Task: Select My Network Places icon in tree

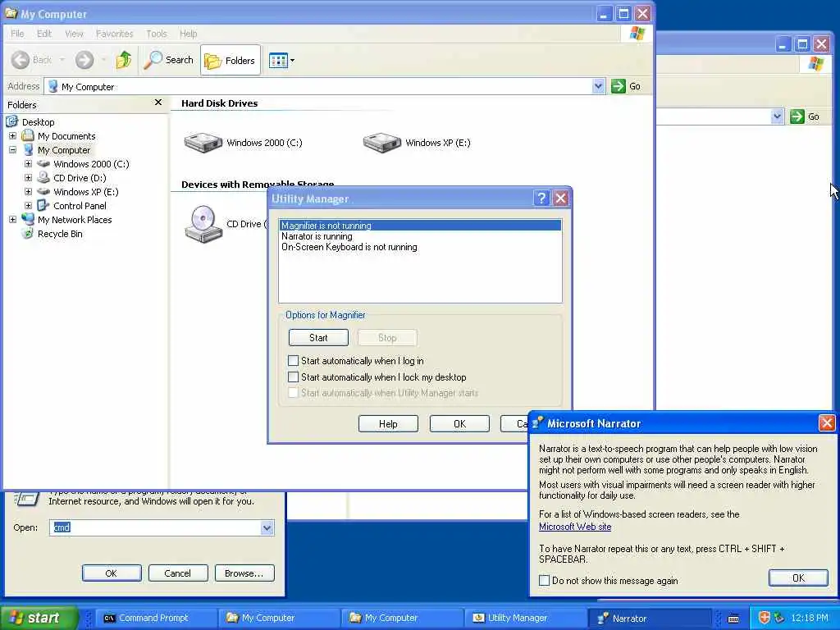Action: (x=27, y=220)
